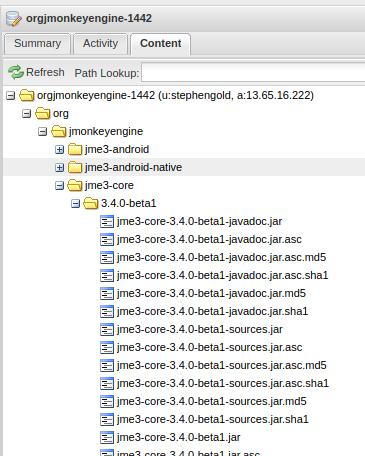This screenshot has width=365, height=456.
Task: Select jme3-core-3.4.0-beta1.jar file name
Action: [178, 437]
